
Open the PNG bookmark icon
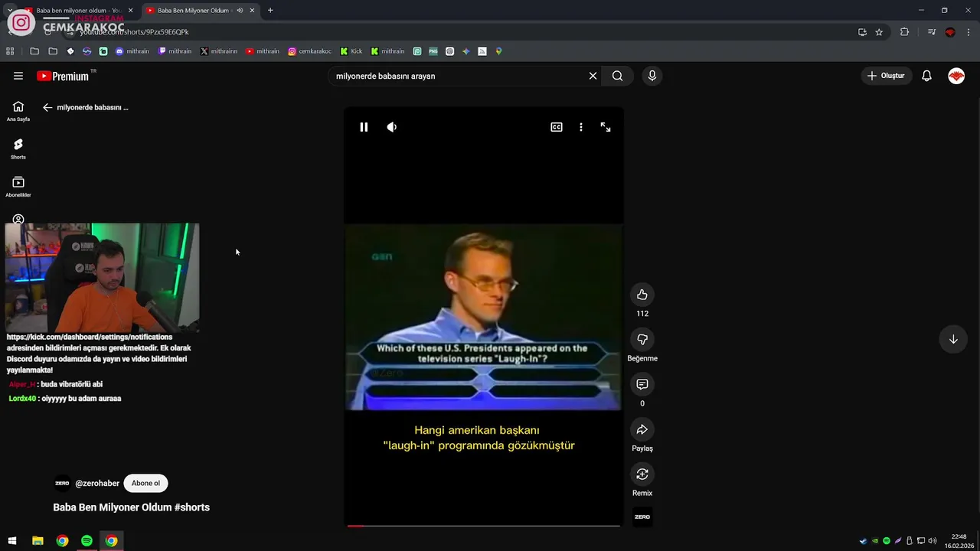point(433,51)
